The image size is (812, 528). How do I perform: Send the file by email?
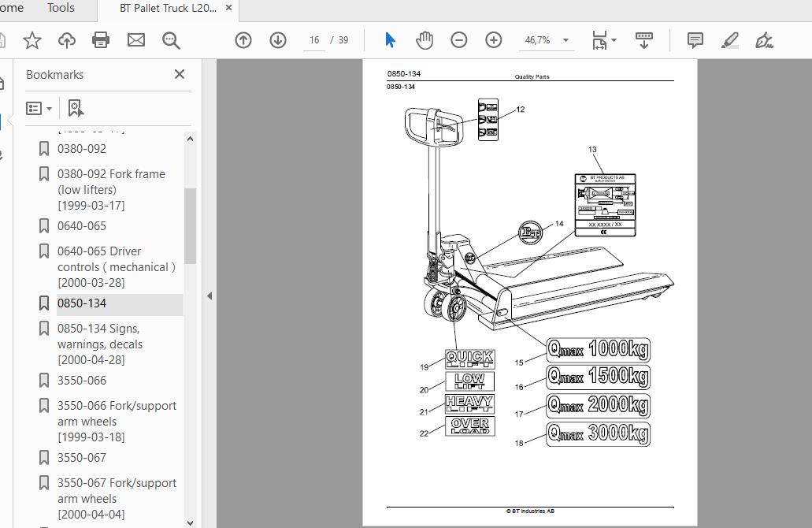coord(136,40)
